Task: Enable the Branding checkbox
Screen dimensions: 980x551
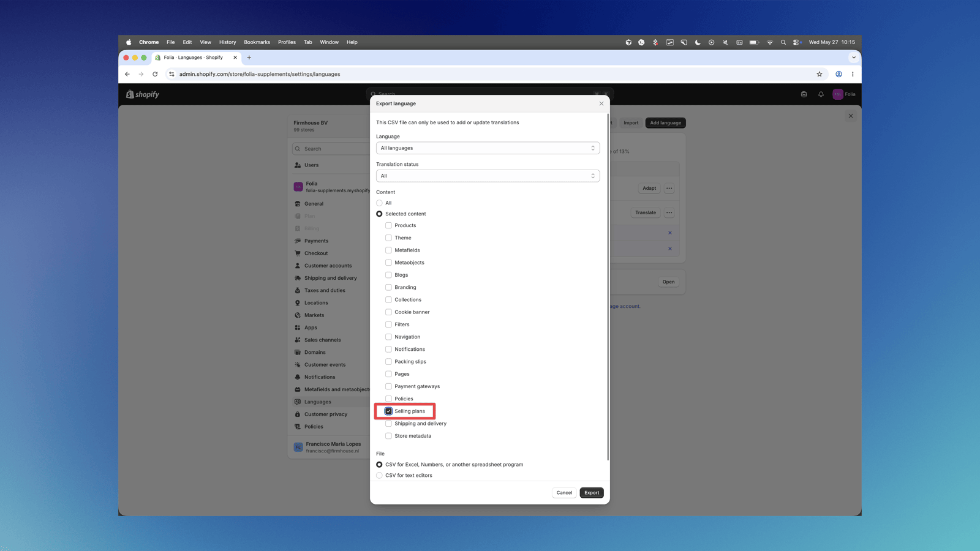Action: (x=388, y=287)
